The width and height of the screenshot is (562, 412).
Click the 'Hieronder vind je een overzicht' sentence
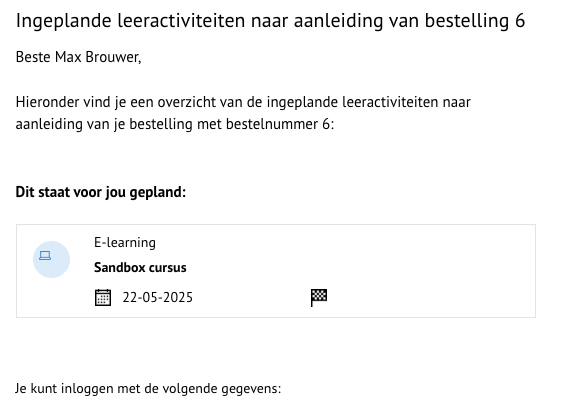243,113
